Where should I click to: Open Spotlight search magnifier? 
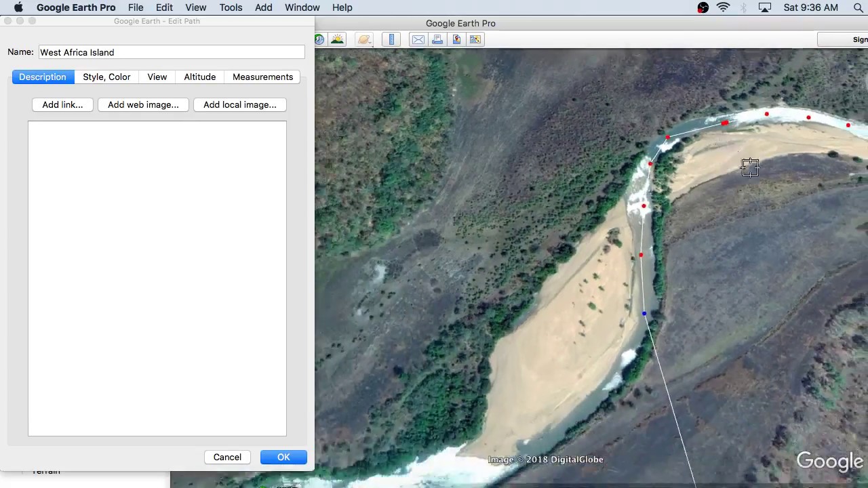point(858,7)
